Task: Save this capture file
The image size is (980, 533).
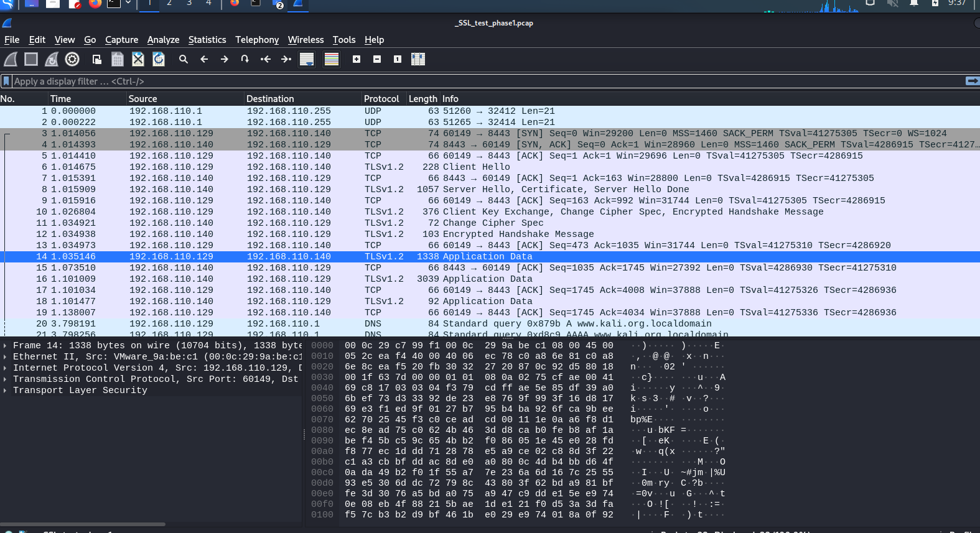Action: pos(118,59)
